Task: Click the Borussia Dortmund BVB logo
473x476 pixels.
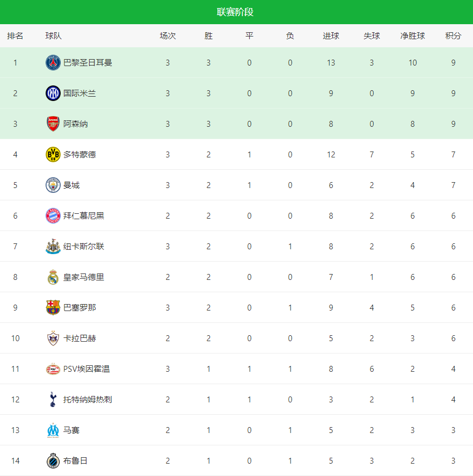Action: [53, 154]
